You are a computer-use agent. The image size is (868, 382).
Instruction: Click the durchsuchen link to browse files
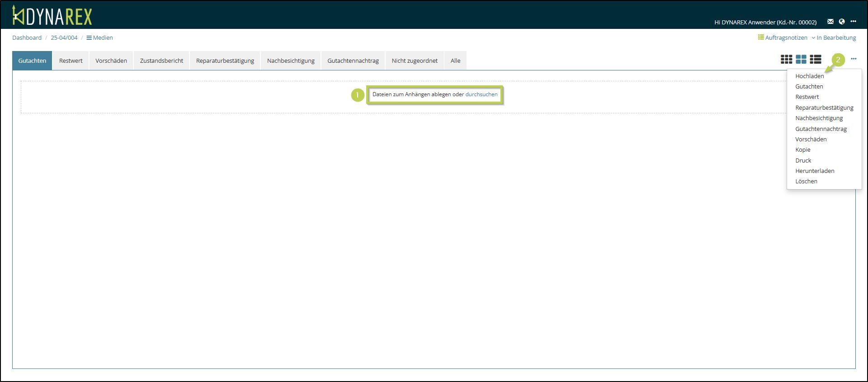481,94
